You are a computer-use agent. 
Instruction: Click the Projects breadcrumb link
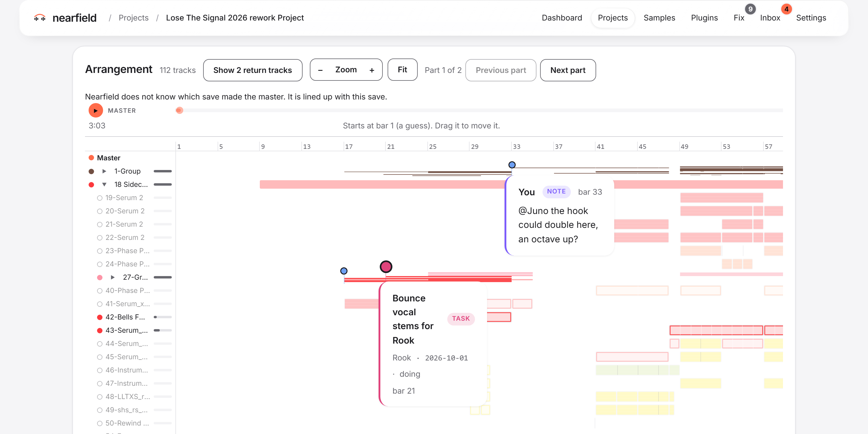134,18
